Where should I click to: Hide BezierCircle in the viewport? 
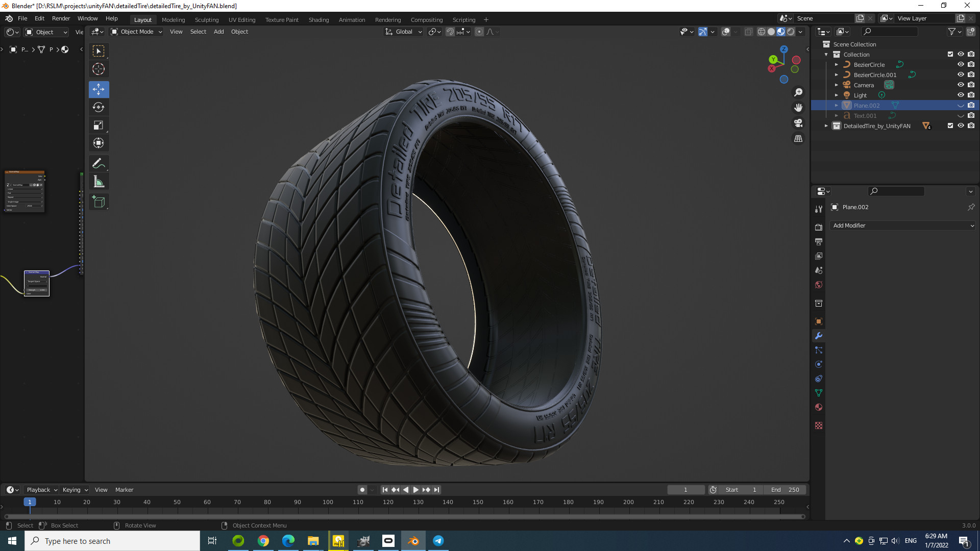961,64
